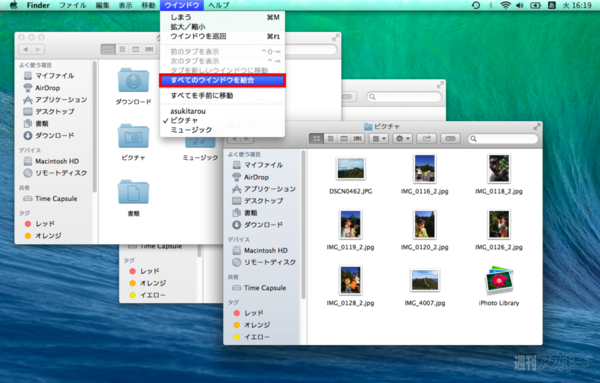Open the Apple menu

pyautogui.click(x=13, y=5)
